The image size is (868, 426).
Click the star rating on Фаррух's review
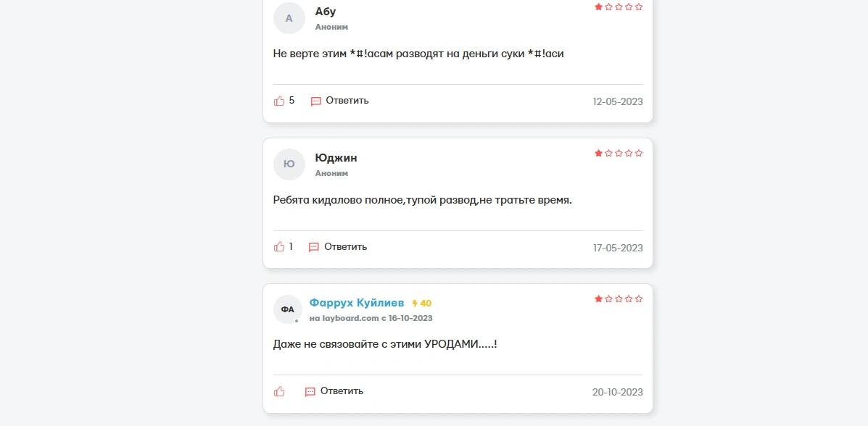pos(619,298)
